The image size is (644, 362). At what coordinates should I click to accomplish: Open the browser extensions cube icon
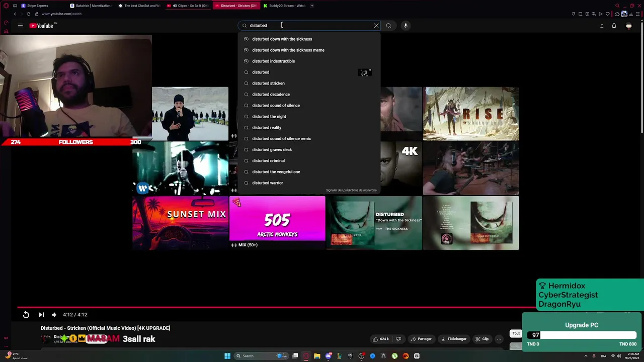[x=617, y=14]
